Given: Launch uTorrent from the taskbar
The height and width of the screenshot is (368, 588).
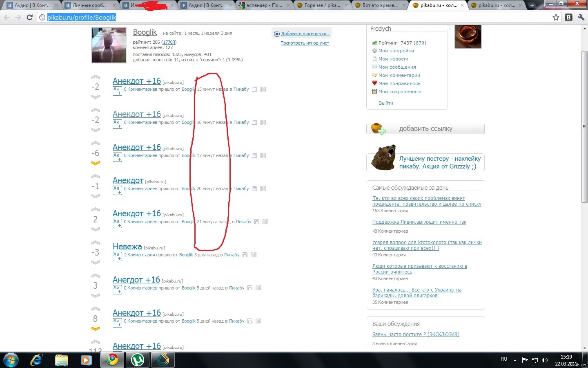Looking at the screenshot, I should click(x=138, y=360).
